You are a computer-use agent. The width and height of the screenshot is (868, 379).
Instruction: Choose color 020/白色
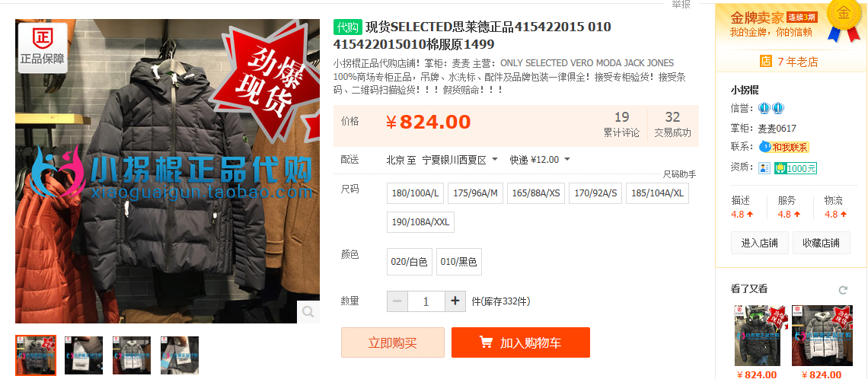409,262
